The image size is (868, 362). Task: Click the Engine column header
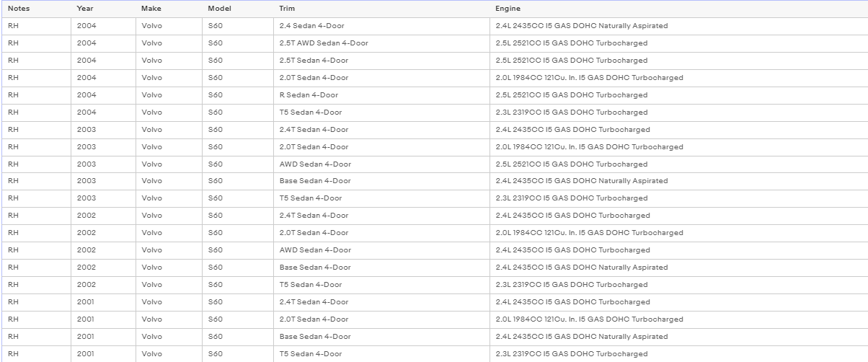tap(679, 9)
